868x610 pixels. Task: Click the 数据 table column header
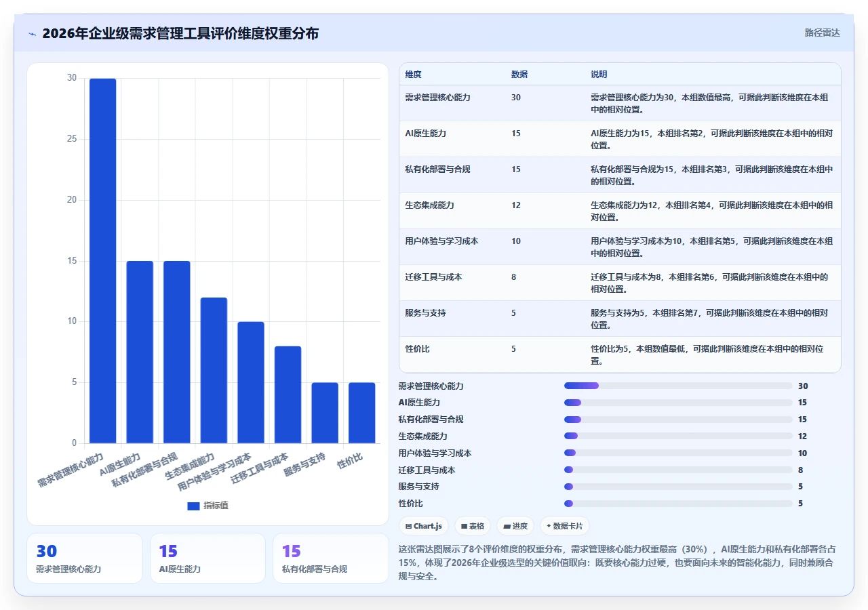point(519,75)
